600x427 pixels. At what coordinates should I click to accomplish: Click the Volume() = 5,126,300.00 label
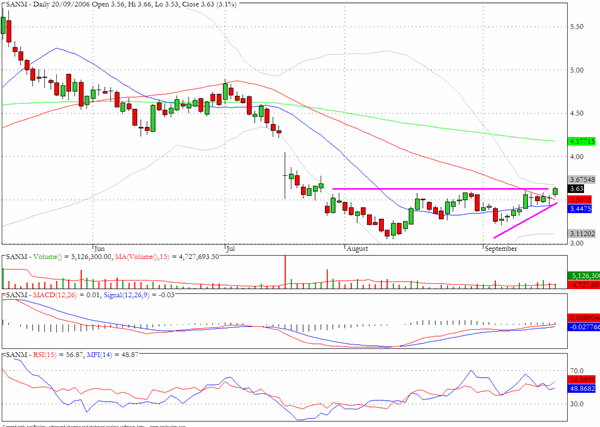[73, 257]
